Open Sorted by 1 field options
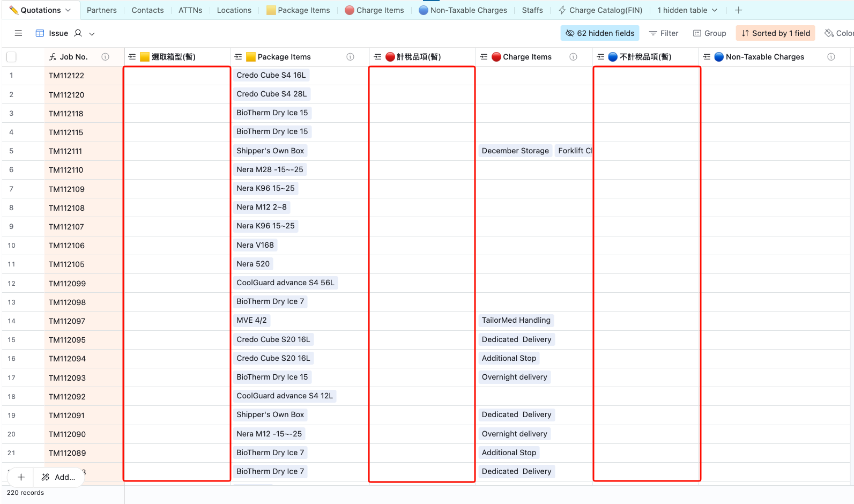Screen dimensions: 854x504 click(775, 33)
